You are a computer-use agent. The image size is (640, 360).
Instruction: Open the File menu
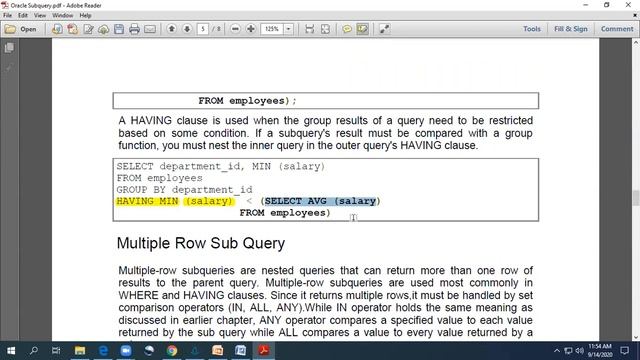pyautogui.click(x=8, y=16)
